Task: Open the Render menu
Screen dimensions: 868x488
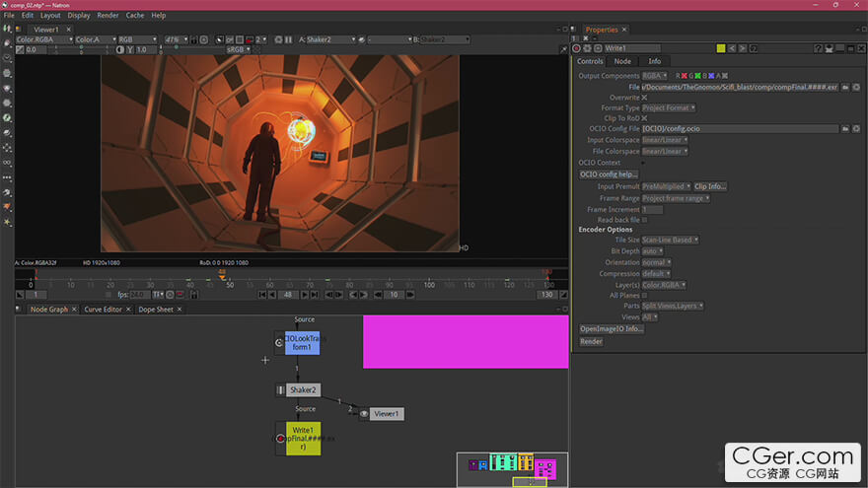Action: (x=108, y=16)
